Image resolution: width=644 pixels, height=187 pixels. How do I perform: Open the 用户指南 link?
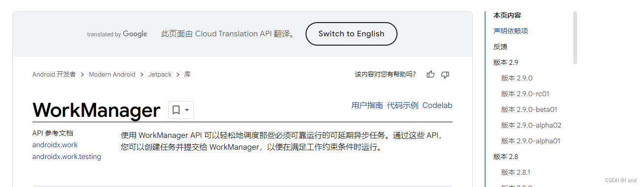pos(367,105)
